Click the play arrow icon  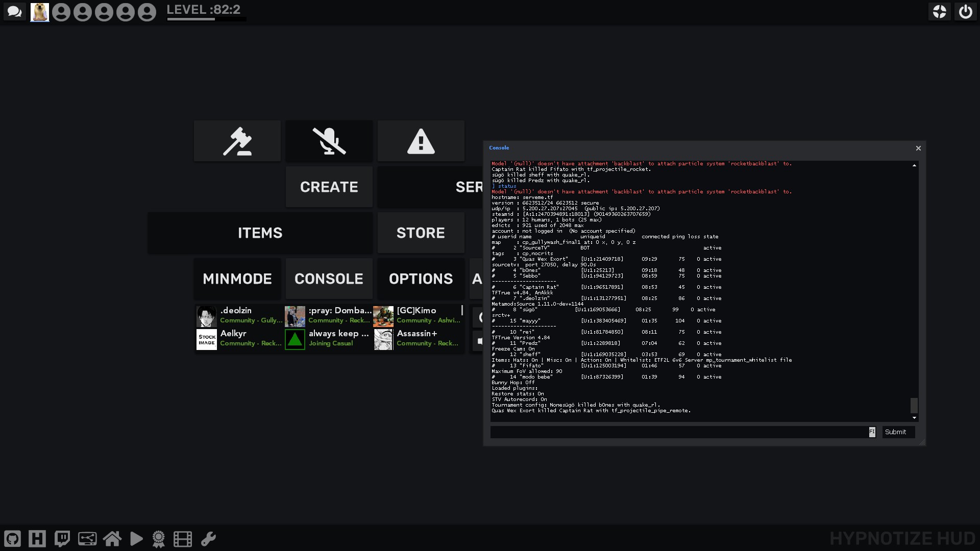pos(136,539)
